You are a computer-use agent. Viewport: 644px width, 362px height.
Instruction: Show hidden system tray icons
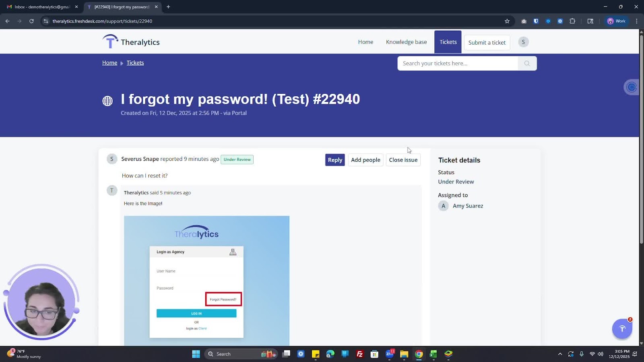(560, 354)
